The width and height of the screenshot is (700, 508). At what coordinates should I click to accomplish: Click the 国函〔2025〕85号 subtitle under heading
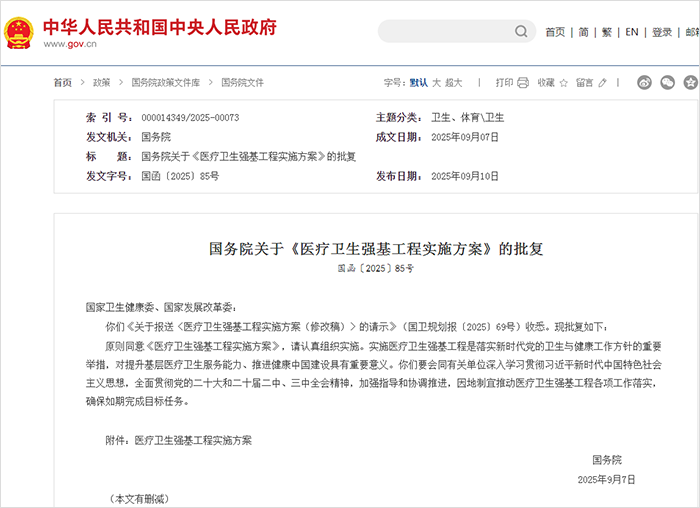[376, 268]
